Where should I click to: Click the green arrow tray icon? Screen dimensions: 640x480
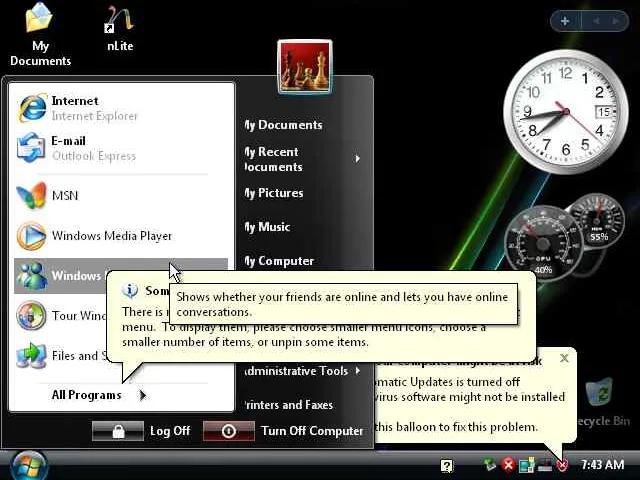490,464
